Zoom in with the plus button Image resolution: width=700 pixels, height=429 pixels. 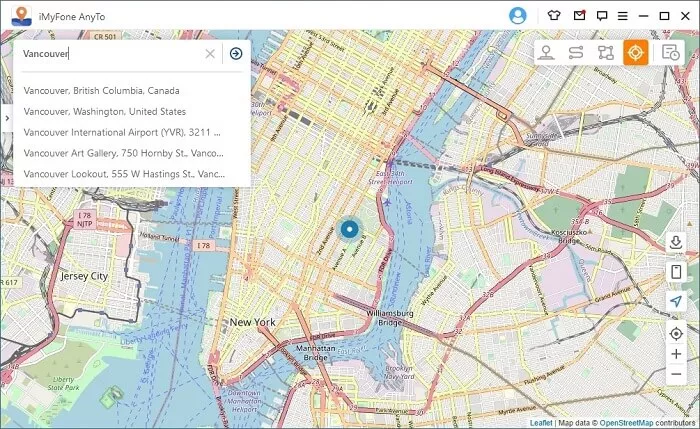pyautogui.click(x=676, y=354)
